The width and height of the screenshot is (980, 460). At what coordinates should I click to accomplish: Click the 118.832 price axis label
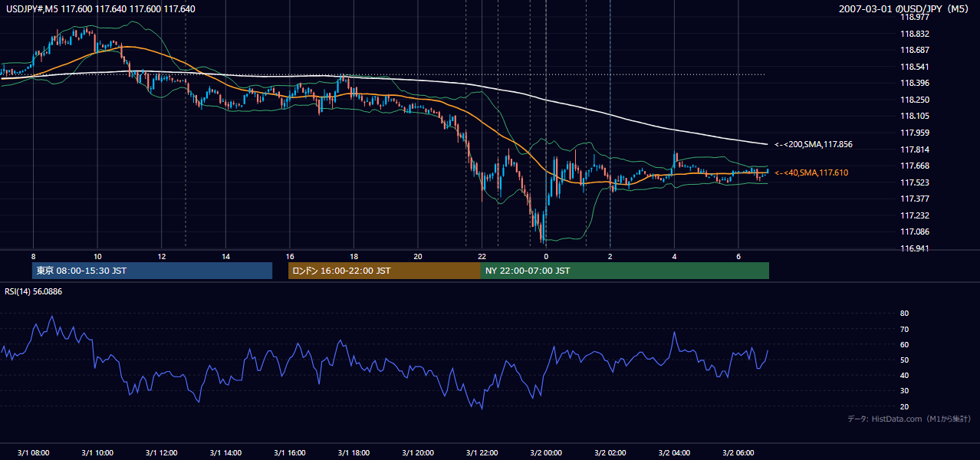pyautogui.click(x=915, y=34)
